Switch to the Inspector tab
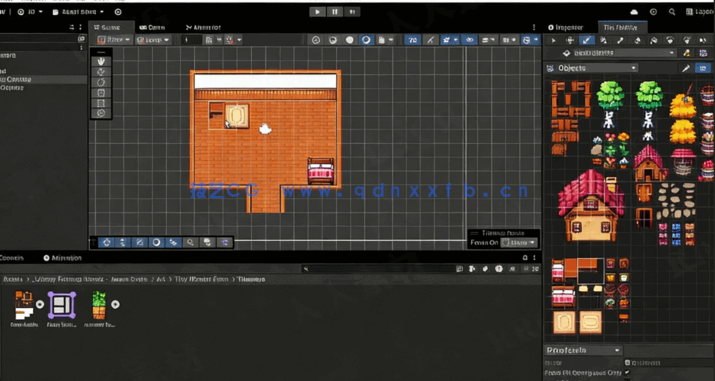 565,27
